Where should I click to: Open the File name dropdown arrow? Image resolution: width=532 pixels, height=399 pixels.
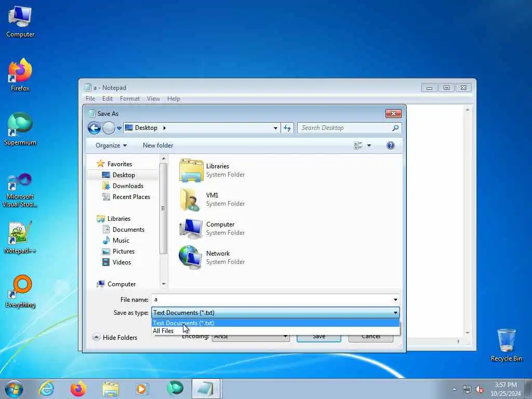pyautogui.click(x=395, y=300)
